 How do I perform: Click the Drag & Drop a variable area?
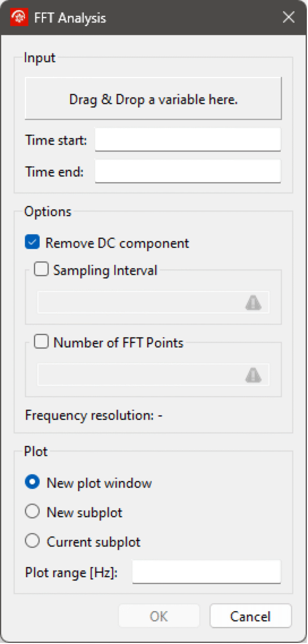[153, 98]
